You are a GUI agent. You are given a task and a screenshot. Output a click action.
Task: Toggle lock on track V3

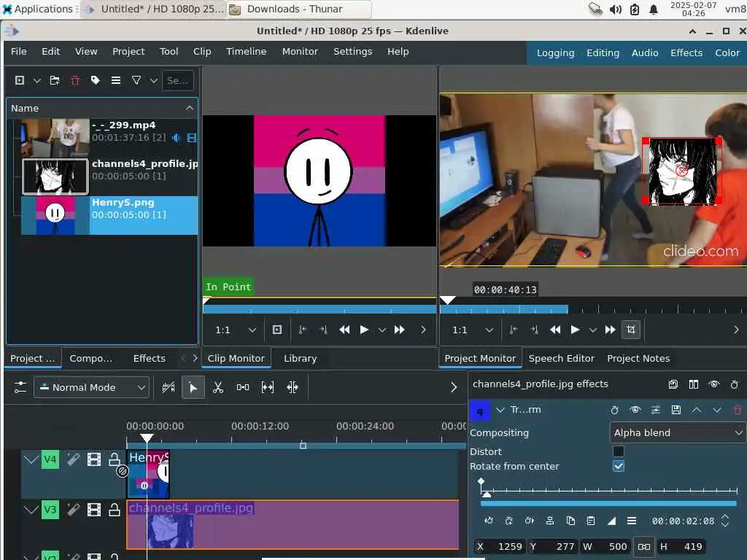coord(115,510)
